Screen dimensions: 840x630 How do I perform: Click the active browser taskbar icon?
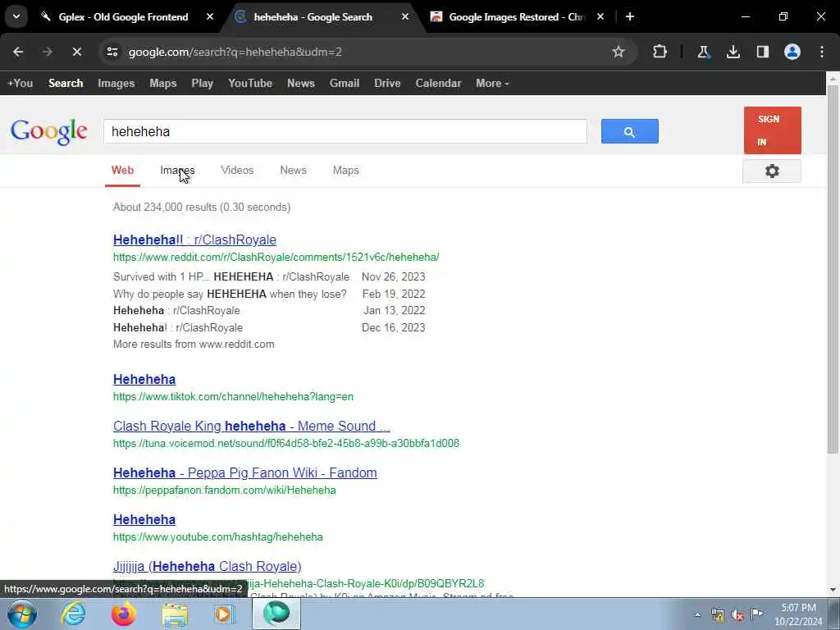276,614
